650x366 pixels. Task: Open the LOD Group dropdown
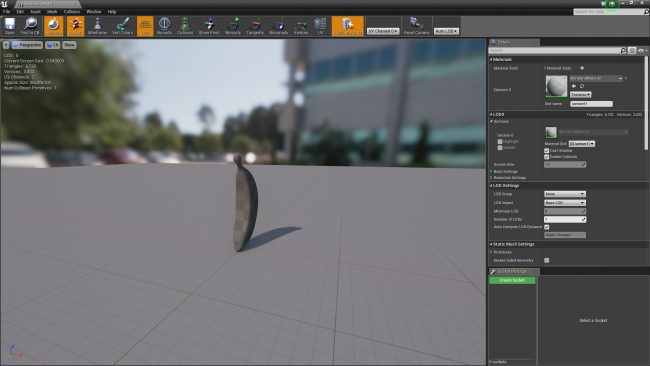coord(565,194)
